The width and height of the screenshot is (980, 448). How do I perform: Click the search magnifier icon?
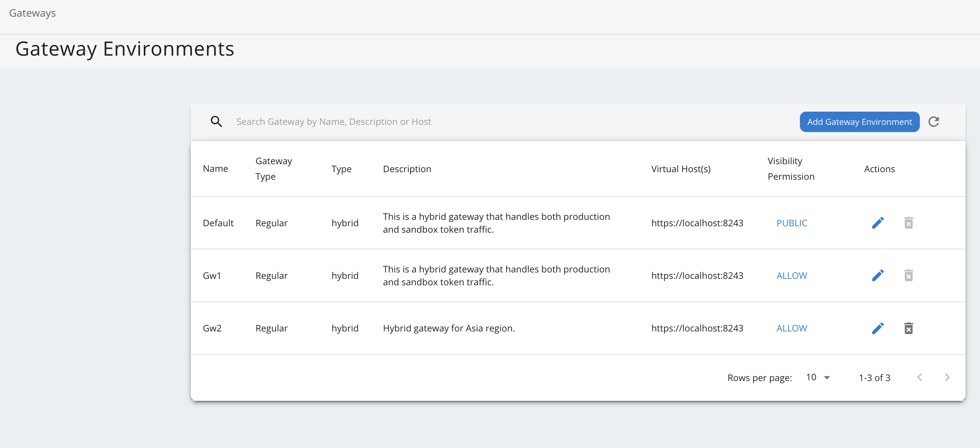pyautogui.click(x=216, y=122)
